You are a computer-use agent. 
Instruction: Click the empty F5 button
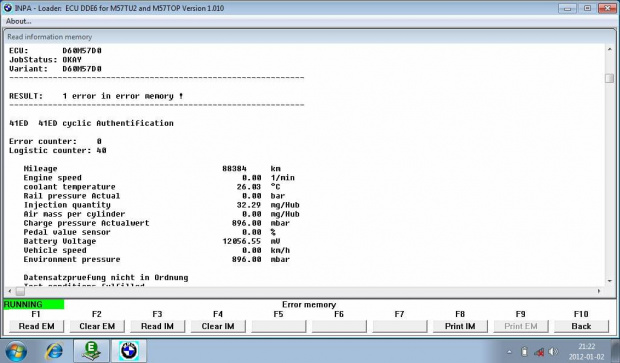pyautogui.click(x=278, y=326)
